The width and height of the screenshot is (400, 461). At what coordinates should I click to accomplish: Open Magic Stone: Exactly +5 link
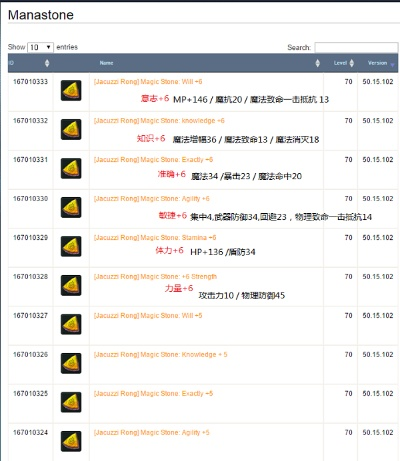click(x=153, y=394)
